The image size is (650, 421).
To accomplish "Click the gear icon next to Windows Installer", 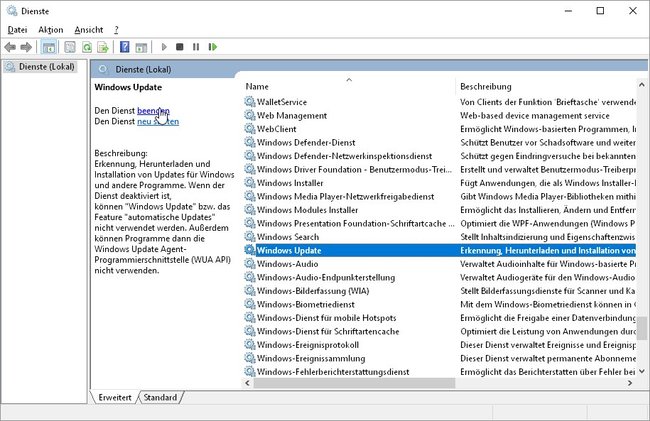I will (x=250, y=182).
